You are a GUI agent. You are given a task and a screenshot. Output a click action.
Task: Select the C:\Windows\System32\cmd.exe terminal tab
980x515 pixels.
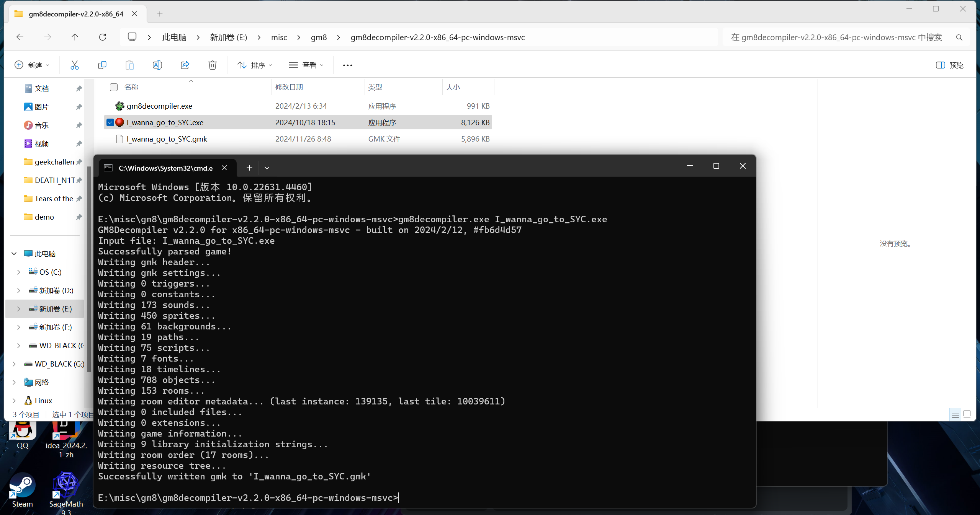pyautogui.click(x=165, y=168)
